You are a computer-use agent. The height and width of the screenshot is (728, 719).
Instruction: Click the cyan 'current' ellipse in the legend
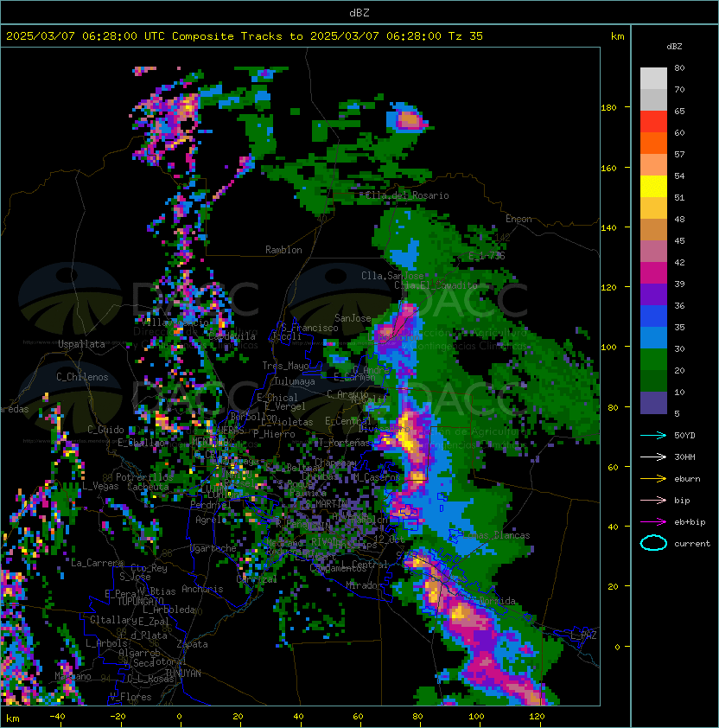653,543
